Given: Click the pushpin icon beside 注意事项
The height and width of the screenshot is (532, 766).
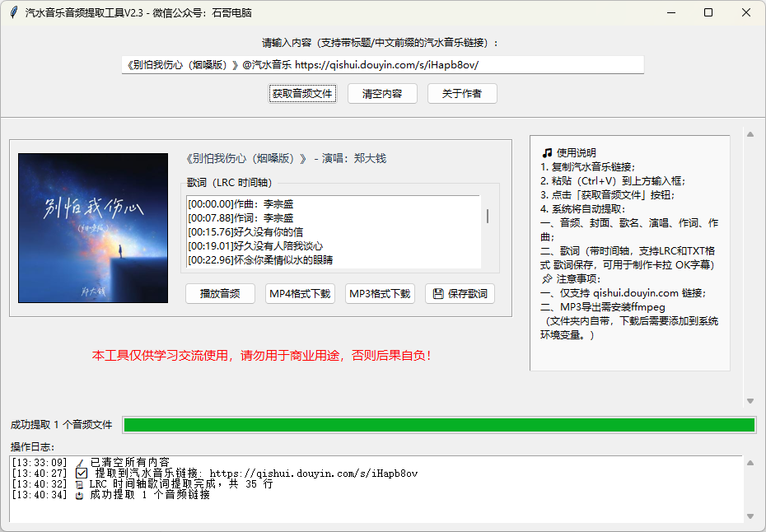Looking at the screenshot, I should 547,279.
